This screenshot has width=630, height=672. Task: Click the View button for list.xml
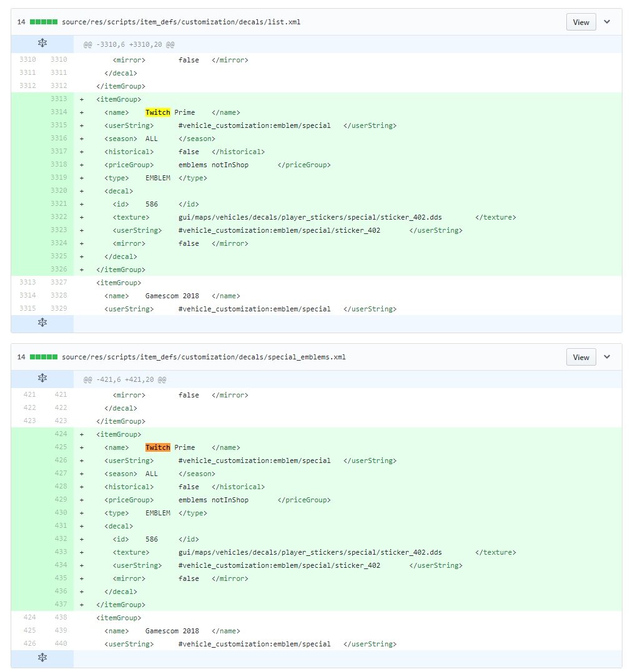(x=581, y=22)
